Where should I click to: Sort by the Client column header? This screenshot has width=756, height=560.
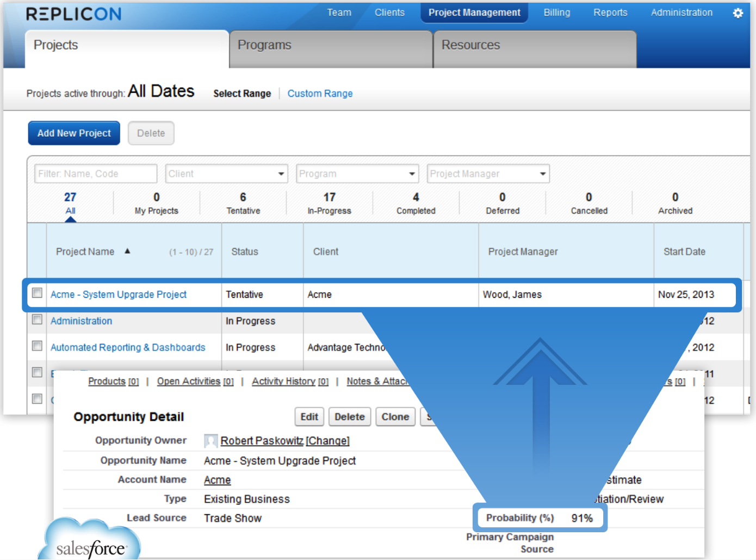coord(326,251)
